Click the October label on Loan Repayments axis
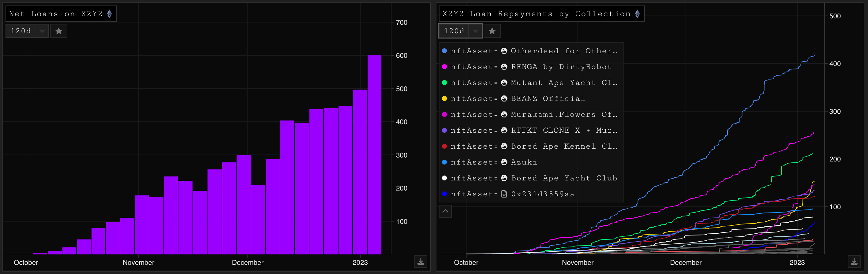 point(466,263)
